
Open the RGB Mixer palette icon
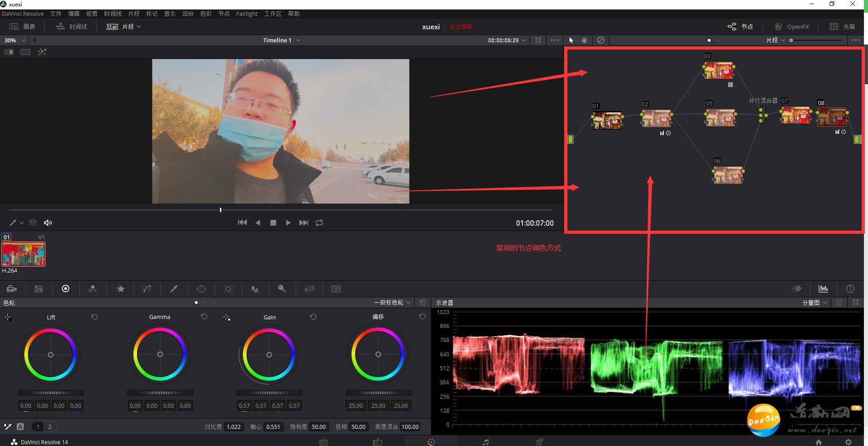pos(92,289)
